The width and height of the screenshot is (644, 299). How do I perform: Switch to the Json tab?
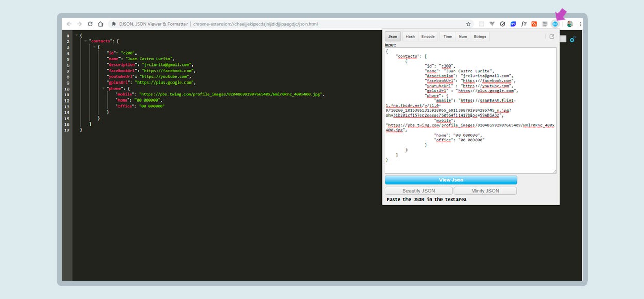coord(393,37)
